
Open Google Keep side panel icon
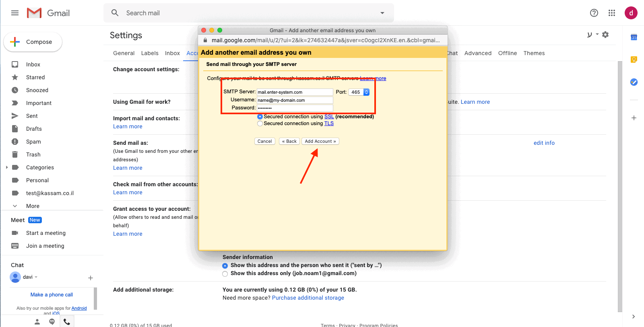point(634,60)
